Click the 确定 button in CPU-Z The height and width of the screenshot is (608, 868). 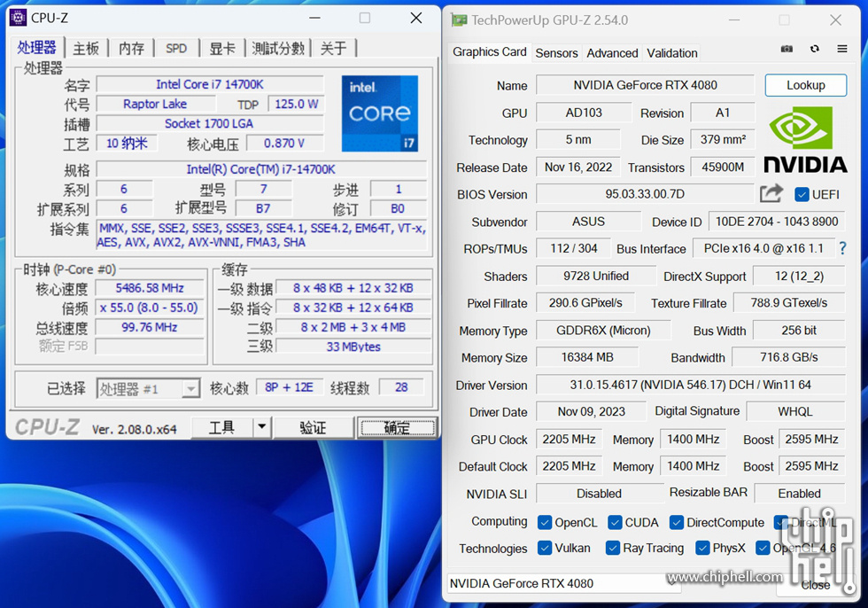[x=397, y=427]
